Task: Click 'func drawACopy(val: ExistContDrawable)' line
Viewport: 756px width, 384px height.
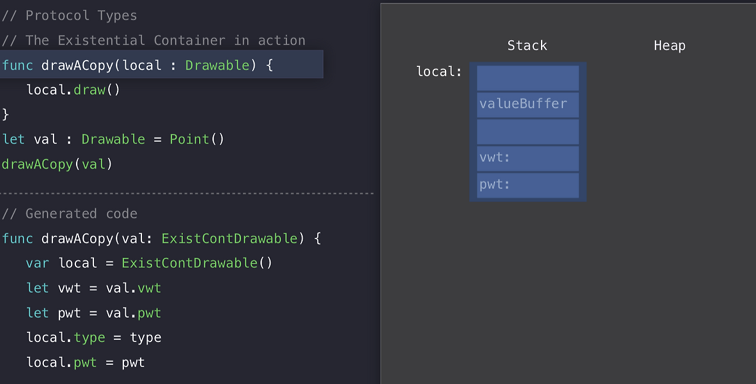Action: click(162, 238)
